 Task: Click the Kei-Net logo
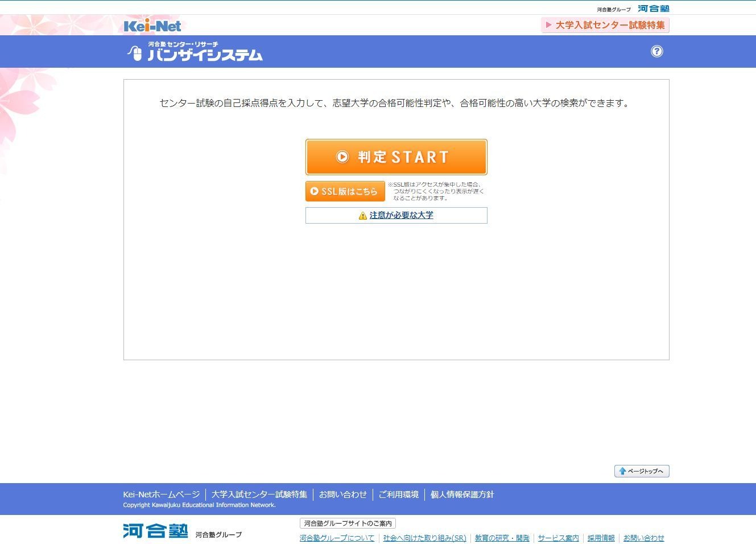point(152,26)
